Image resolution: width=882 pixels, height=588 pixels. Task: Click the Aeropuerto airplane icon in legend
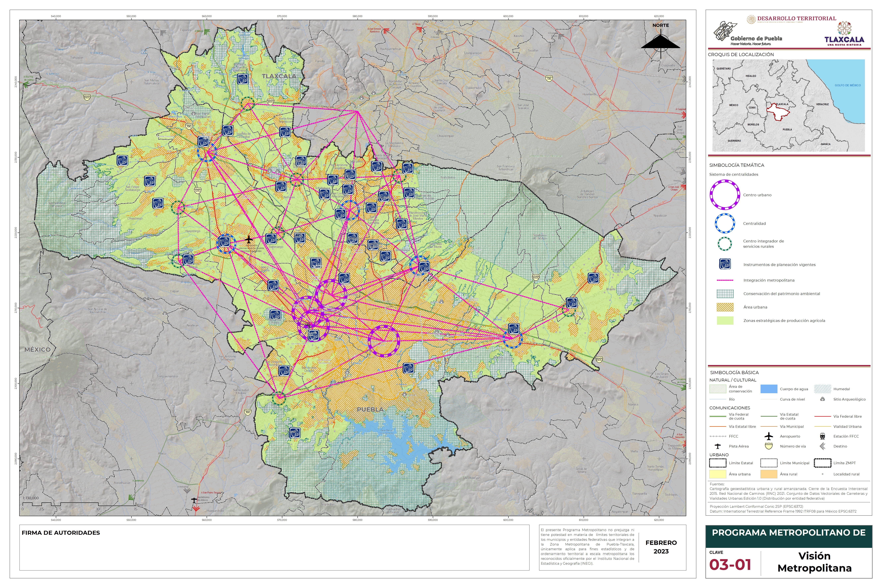769,436
